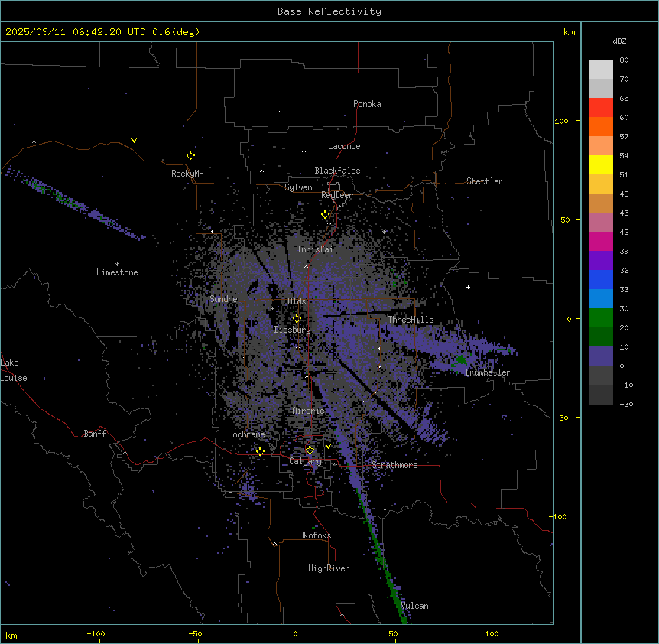Image resolution: width=659 pixels, height=644 pixels.
Task: Click the RedDeer city label
Action: point(336,195)
